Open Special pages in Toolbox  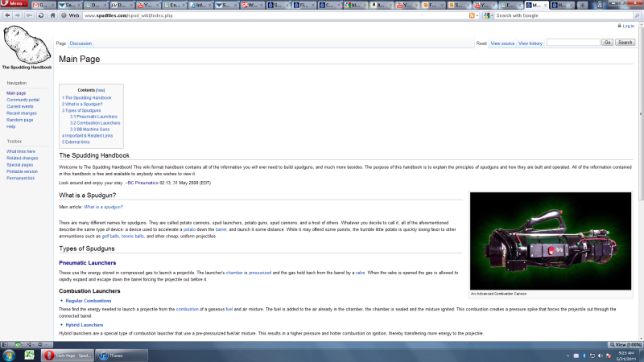(19, 165)
